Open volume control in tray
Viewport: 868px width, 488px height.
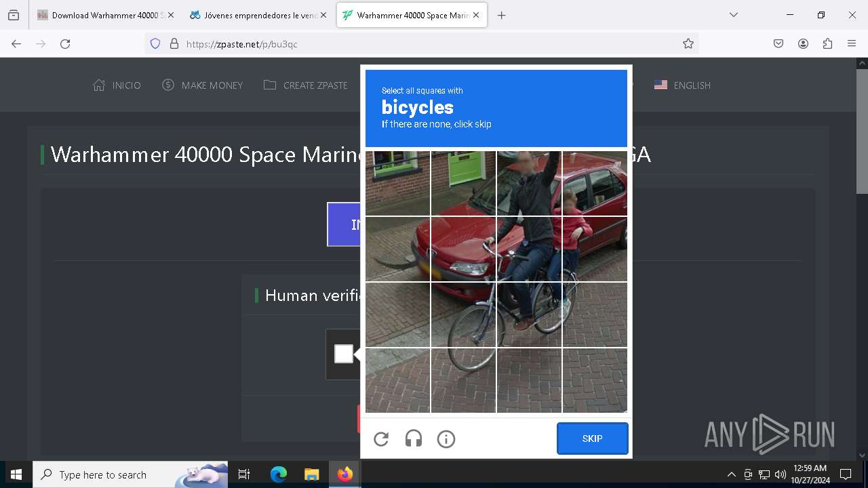[781, 474]
